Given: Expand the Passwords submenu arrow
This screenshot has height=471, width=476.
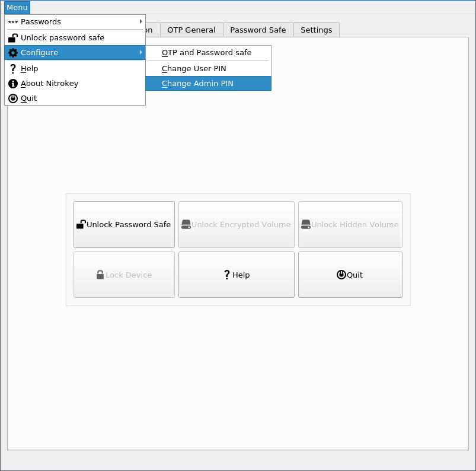Looking at the screenshot, I should tap(140, 21).
